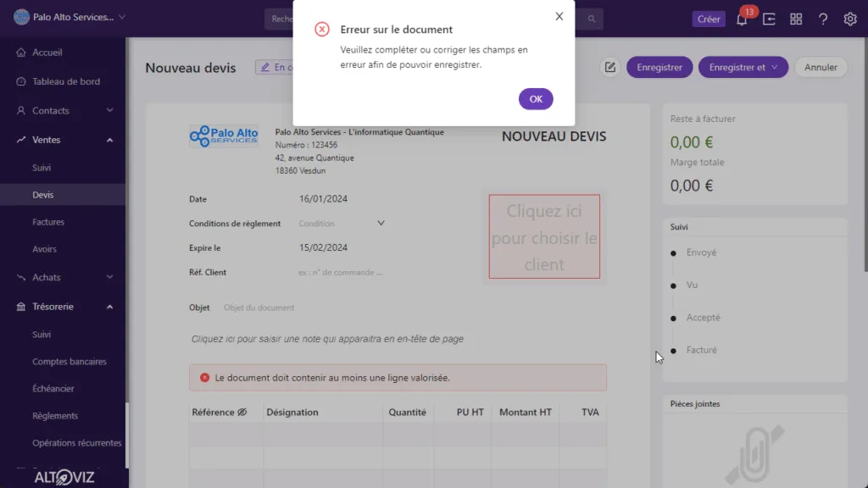Click the Tableau de bord gauge icon
The image size is (868, 488).
[21, 81]
